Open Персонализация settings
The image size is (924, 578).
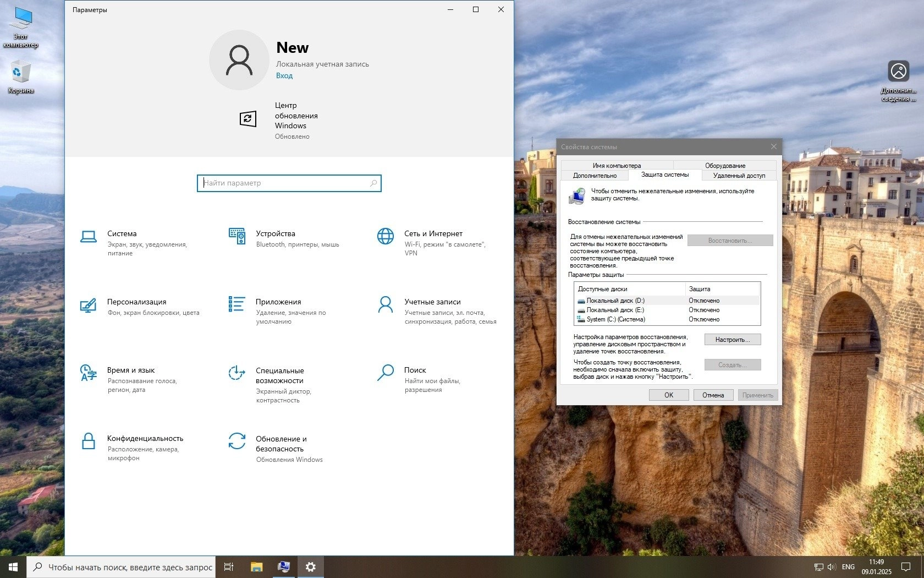(x=136, y=302)
